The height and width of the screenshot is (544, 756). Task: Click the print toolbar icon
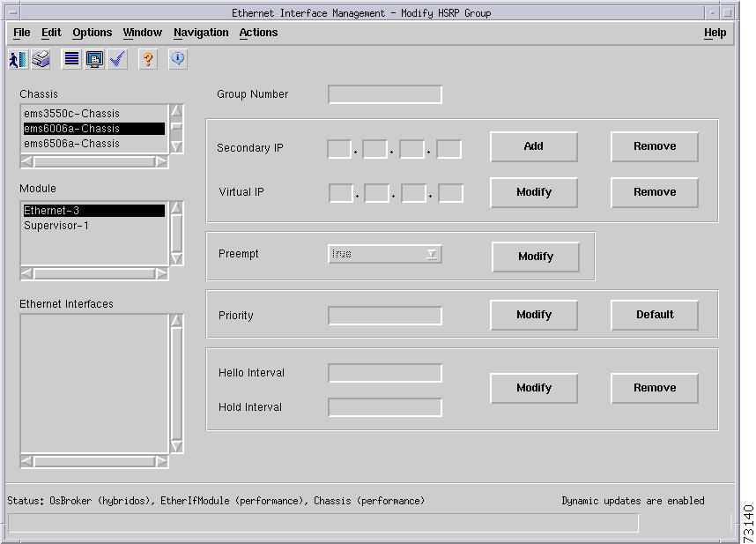click(x=41, y=59)
